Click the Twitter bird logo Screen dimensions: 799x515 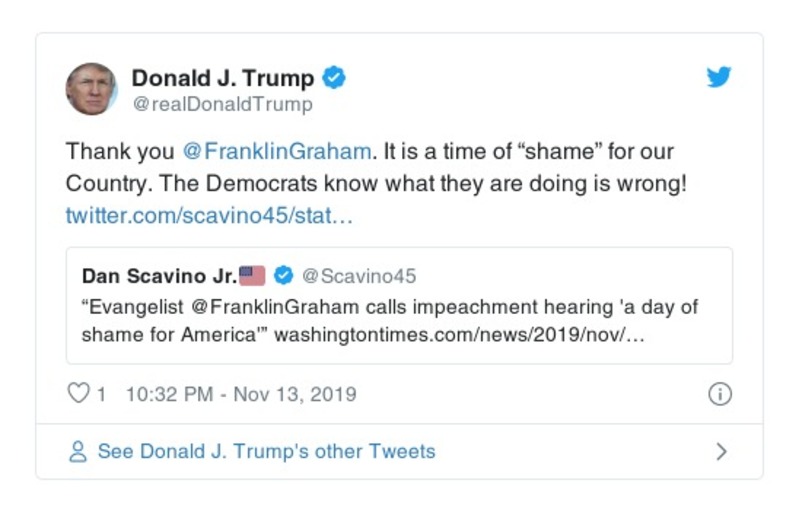click(x=719, y=77)
